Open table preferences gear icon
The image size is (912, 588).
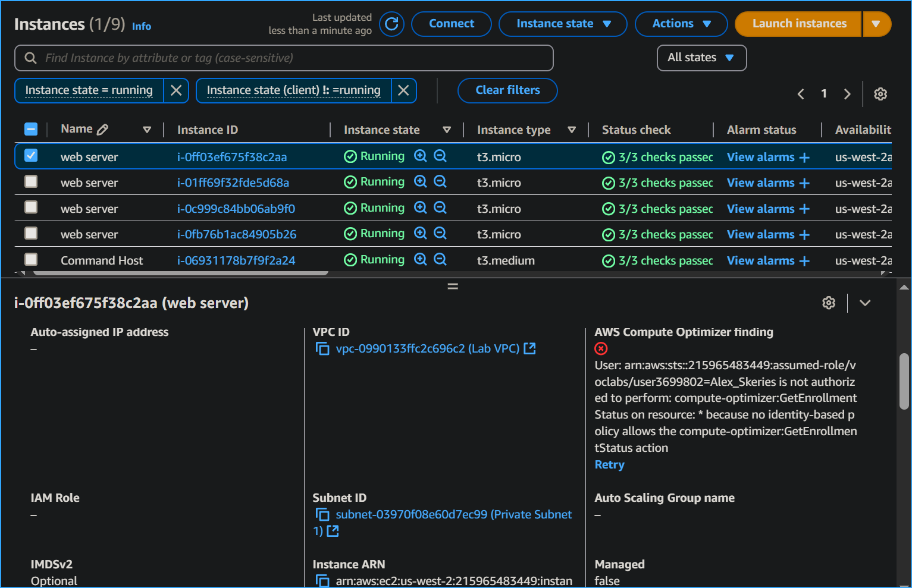tap(880, 94)
